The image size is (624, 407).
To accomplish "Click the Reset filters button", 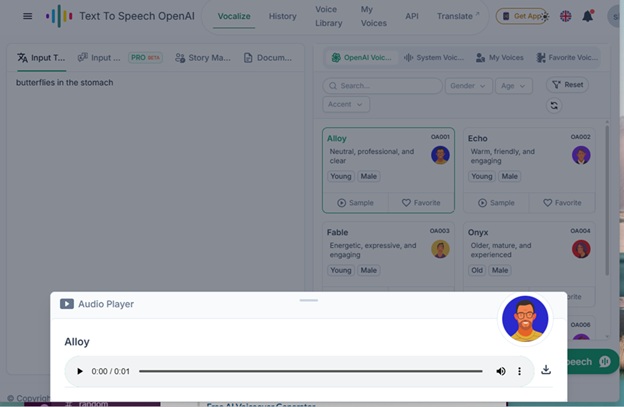I will coord(567,85).
